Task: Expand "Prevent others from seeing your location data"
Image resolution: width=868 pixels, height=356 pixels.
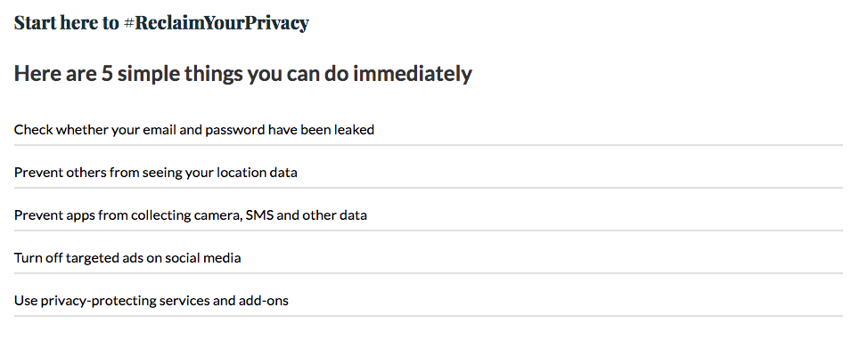Action: tap(155, 173)
